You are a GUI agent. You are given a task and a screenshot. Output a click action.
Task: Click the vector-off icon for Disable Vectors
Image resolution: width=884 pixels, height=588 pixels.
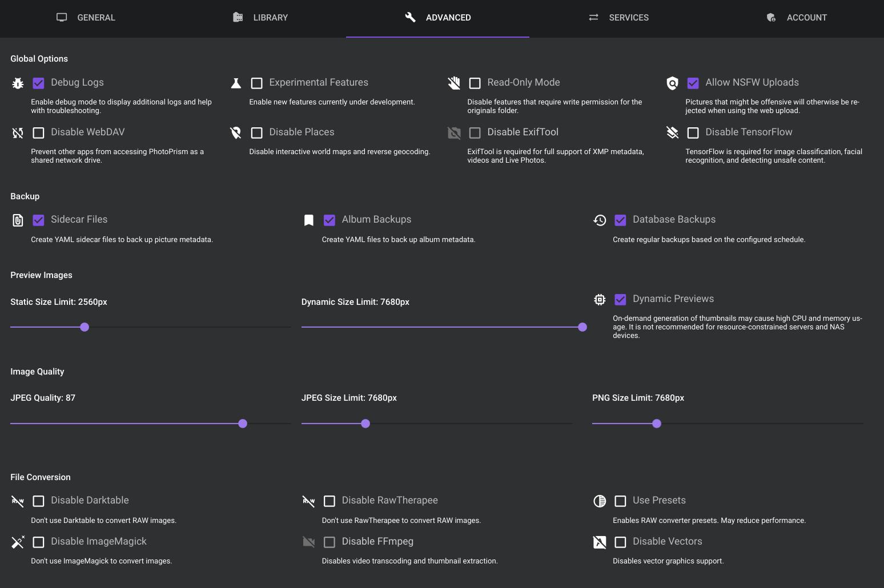click(600, 542)
